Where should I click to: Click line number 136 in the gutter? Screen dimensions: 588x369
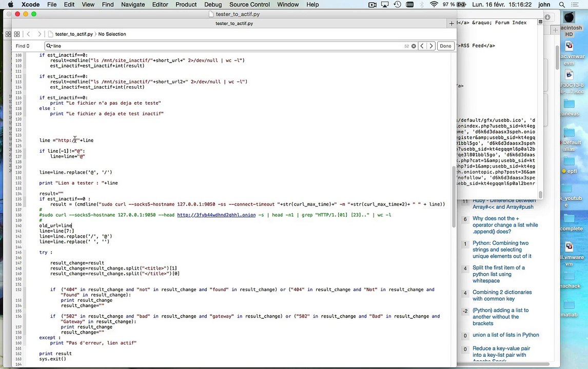pyautogui.click(x=18, y=204)
